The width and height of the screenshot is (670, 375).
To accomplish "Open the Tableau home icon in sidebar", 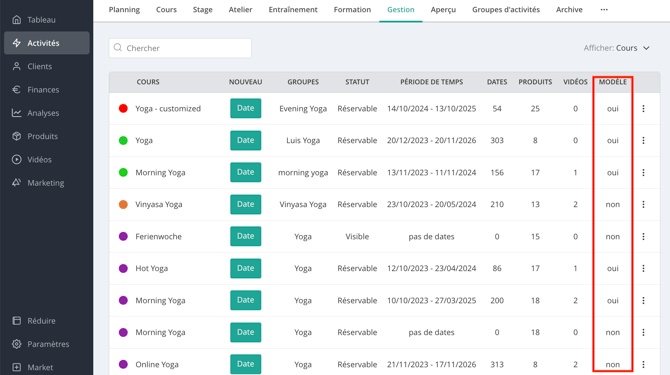I will pos(17,20).
